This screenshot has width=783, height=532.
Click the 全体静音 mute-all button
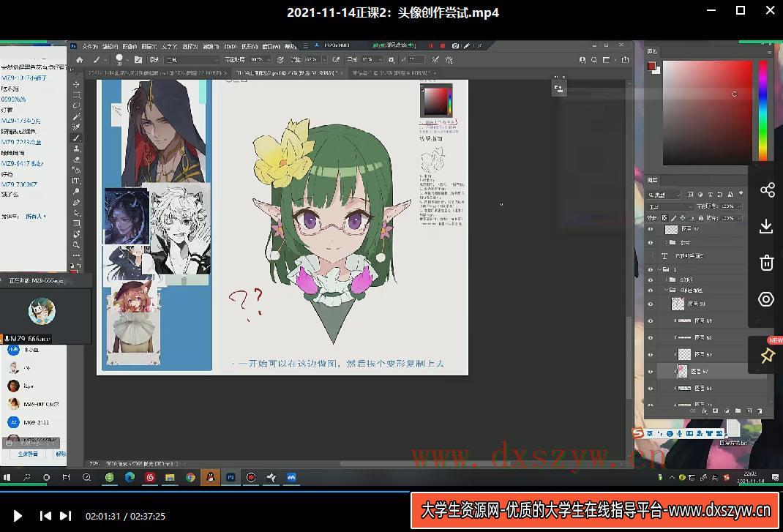(x=28, y=454)
